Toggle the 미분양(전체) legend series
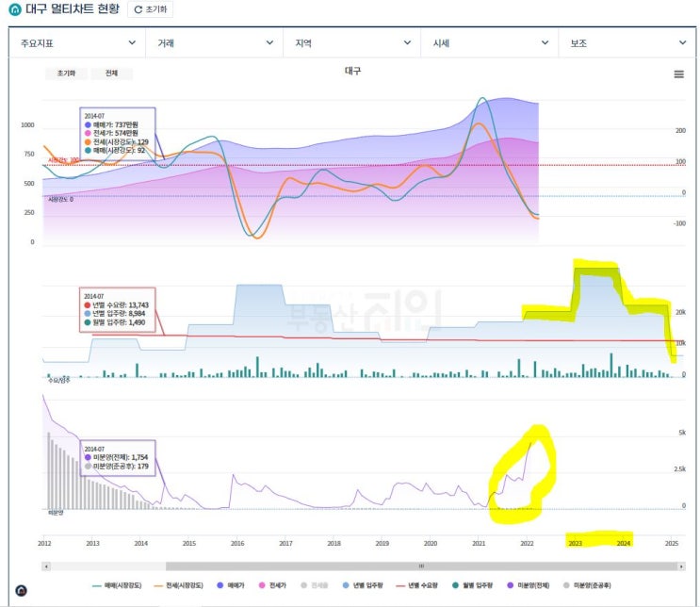The width and height of the screenshot is (700, 607). (529, 585)
